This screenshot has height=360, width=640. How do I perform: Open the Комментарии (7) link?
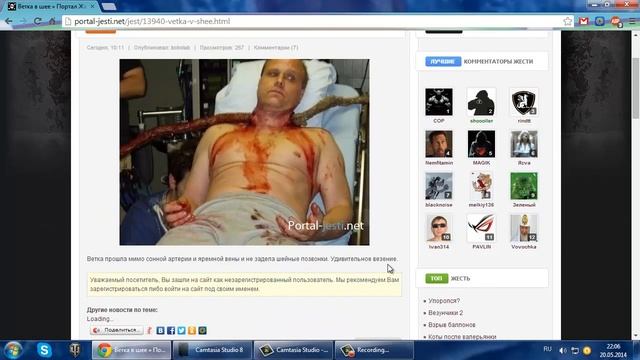[276, 48]
